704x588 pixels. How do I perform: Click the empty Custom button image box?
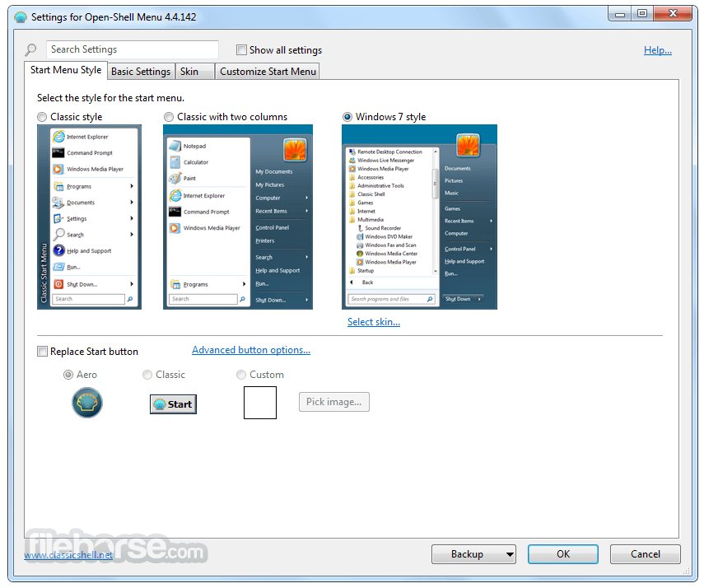260,403
